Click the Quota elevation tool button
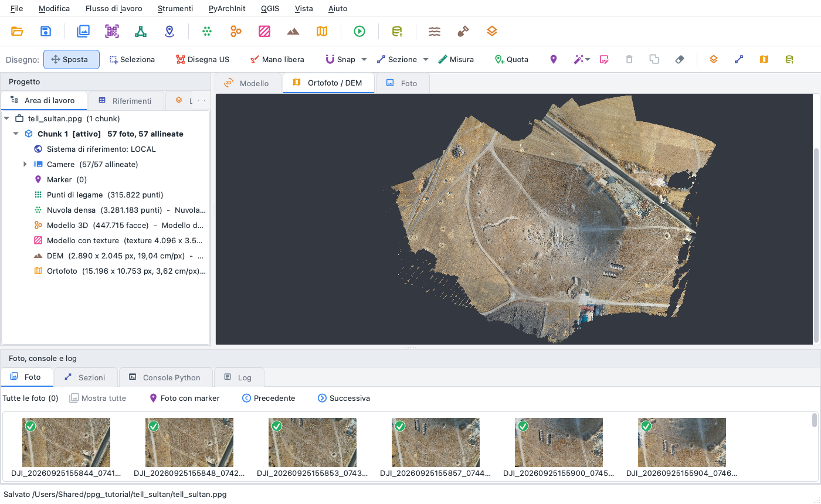The image size is (821, 504). coord(511,59)
